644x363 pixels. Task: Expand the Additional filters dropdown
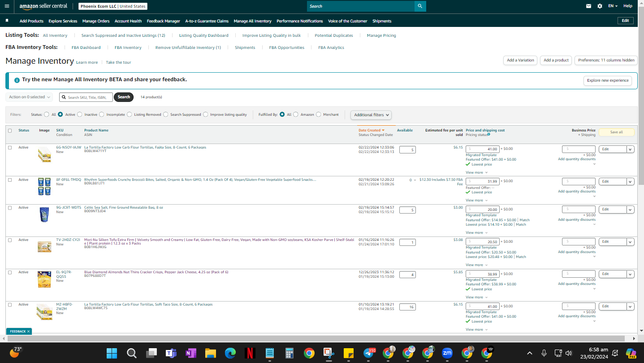(372, 115)
